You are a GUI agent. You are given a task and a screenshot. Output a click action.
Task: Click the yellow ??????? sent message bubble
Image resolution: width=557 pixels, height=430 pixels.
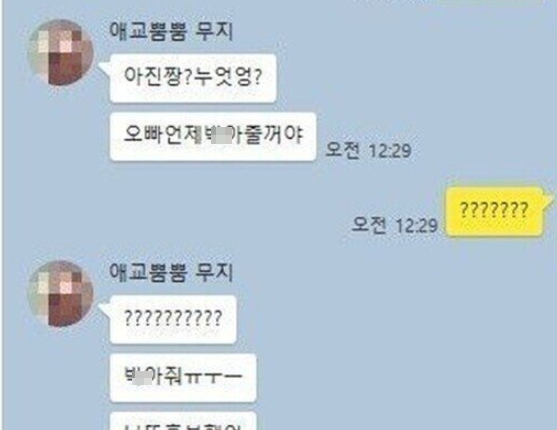coord(494,211)
